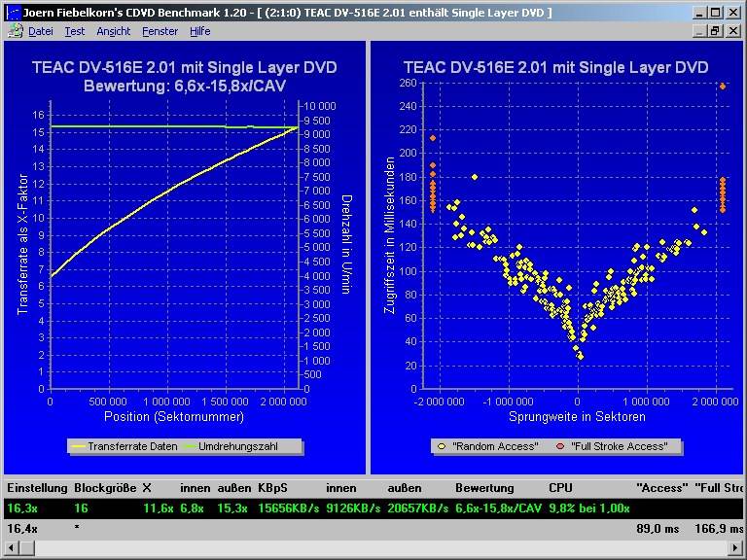This screenshot has height=560, width=747.
Task: Close the main application window
Action: (x=733, y=13)
